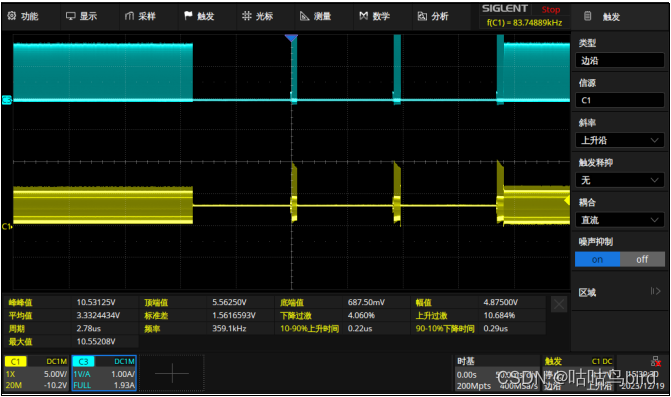The image size is (671, 397).
Task: Click the 峰峰值 measurement value 10.53125V
Action: [96, 302]
